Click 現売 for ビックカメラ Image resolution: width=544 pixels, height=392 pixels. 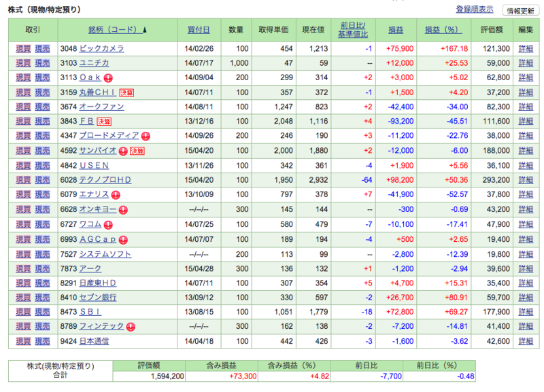point(42,48)
